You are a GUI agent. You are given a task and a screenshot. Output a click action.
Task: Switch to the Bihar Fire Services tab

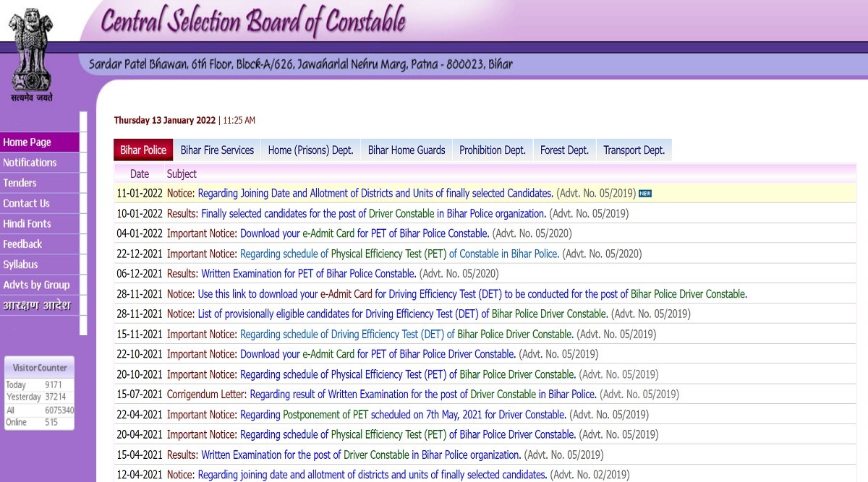217,150
